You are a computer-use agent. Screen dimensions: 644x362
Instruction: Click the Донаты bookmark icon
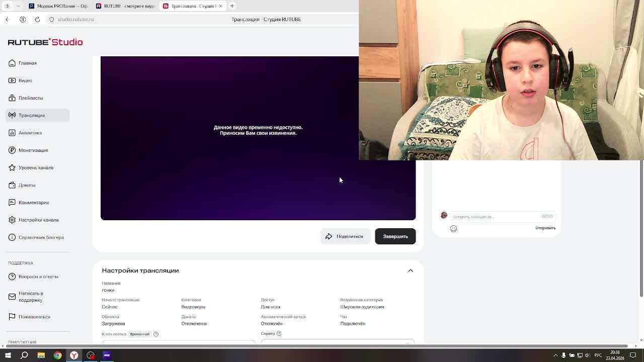pos(12,185)
